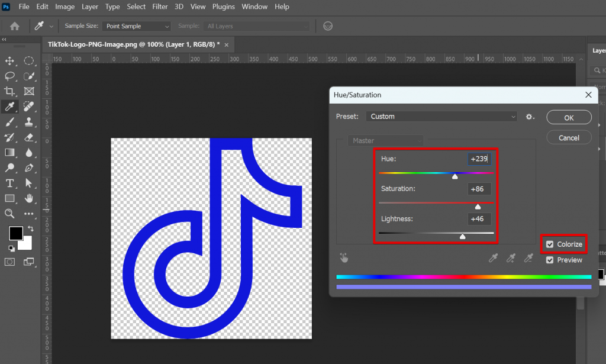Cancel the Hue/Saturation dialog
The image size is (606, 364).
(568, 137)
